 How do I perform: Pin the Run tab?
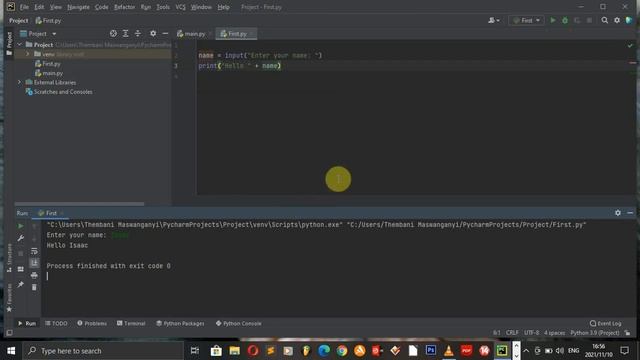(x=20, y=284)
